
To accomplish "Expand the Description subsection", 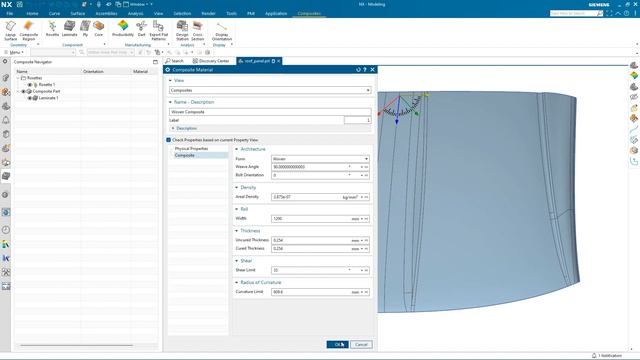I will pyautogui.click(x=173, y=128).
